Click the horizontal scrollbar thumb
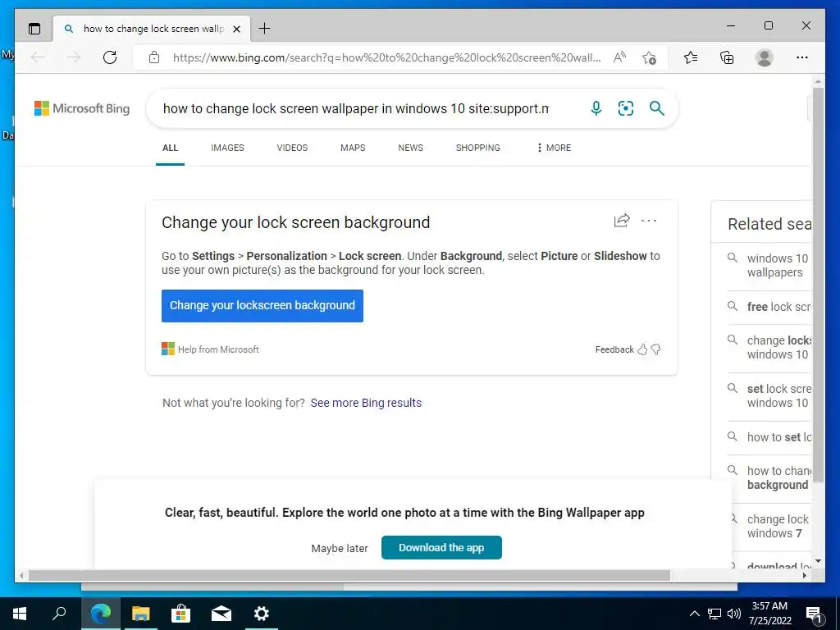This screenshot has height=630, width=840. coord(349,576)
